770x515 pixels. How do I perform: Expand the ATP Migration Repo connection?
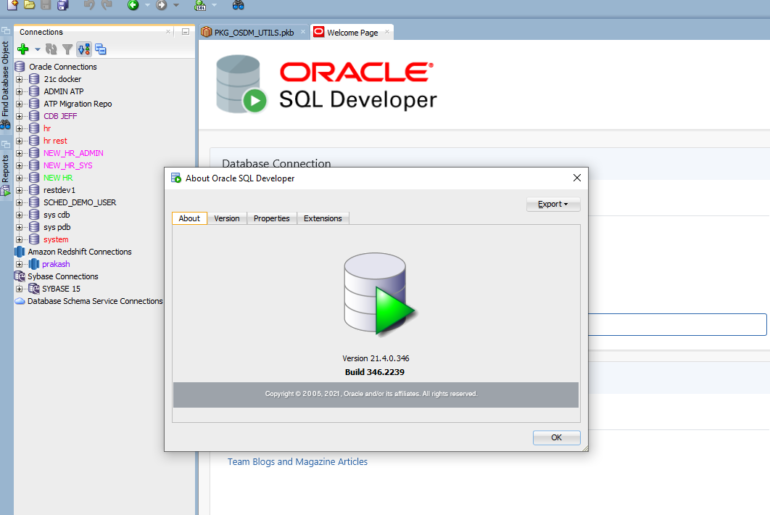coord(19,104)
